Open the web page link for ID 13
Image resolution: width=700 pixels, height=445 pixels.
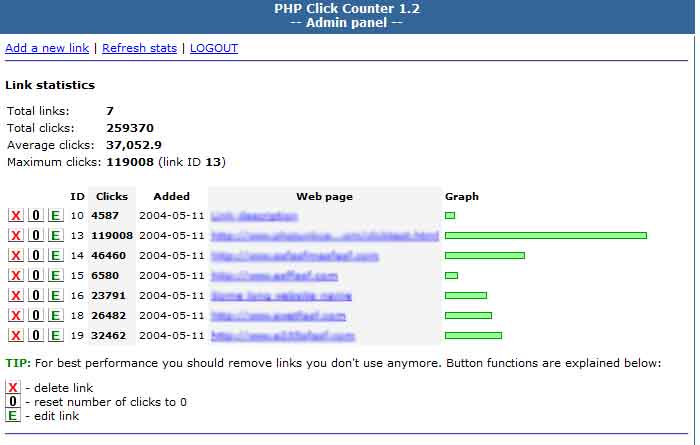(x=325, y=236)
